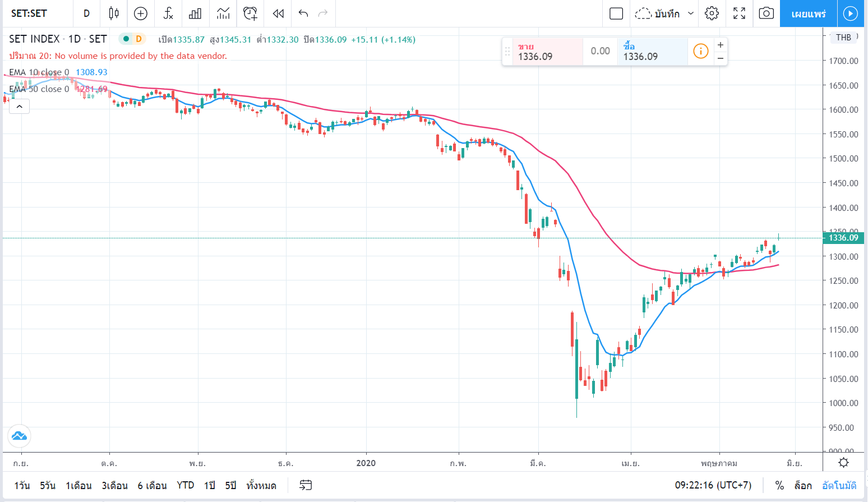Open the candlestick chart style menu
This screenshot has height=502, width=868.
point(114,13)
